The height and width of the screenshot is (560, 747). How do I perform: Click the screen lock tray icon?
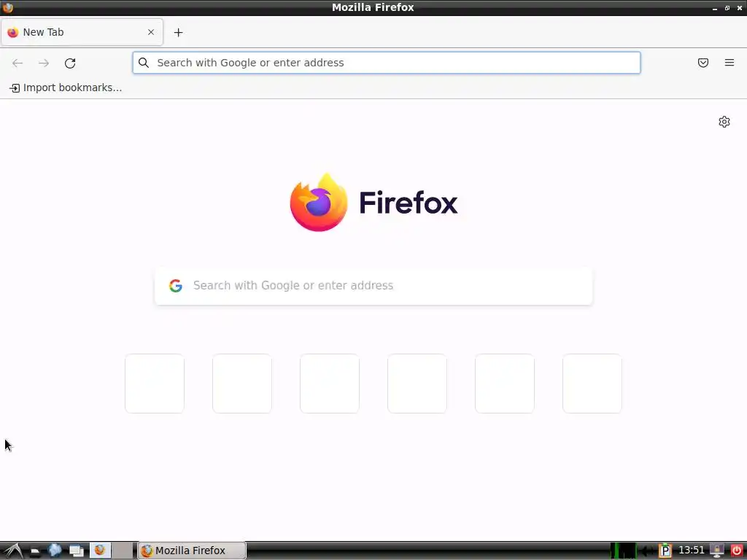pos(717,551)
